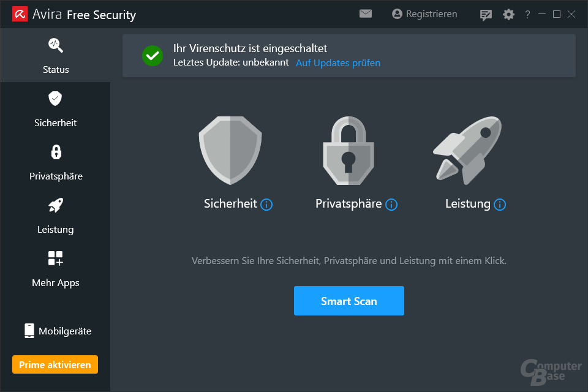Click the Prime aktivieren button
Viewport: 588px width, 392px height.
[x=55, y=364]
